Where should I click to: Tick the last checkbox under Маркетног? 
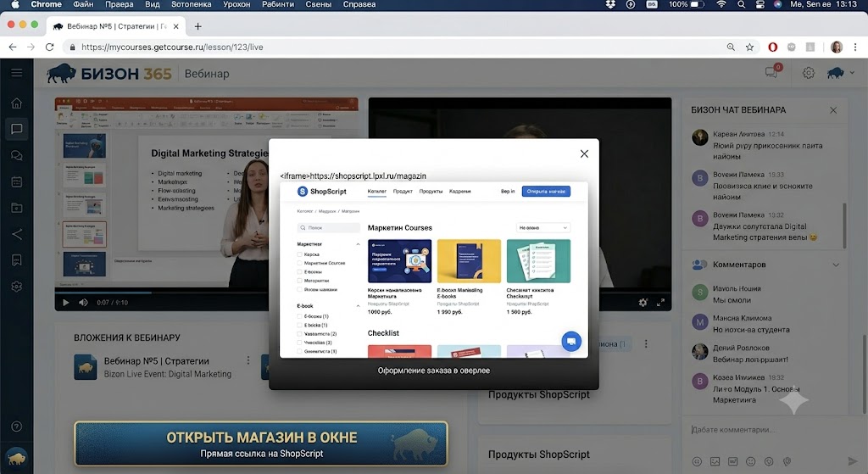299,290
